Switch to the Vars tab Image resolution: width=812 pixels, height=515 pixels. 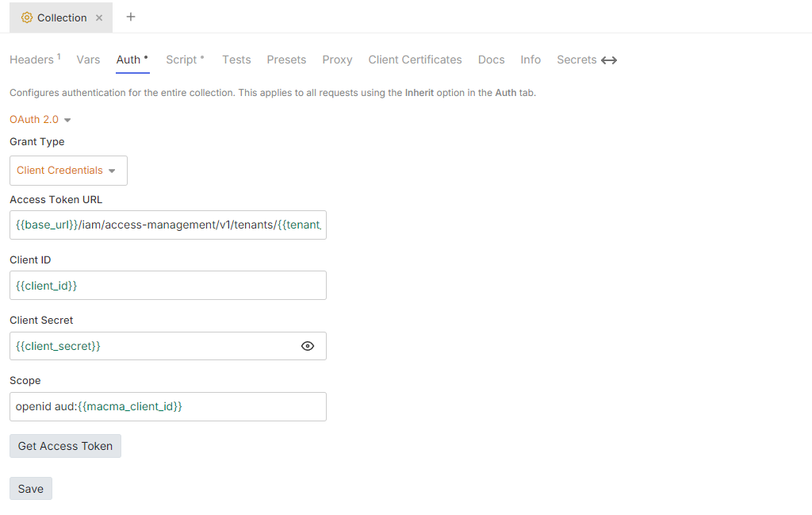[x=88, y=60]
